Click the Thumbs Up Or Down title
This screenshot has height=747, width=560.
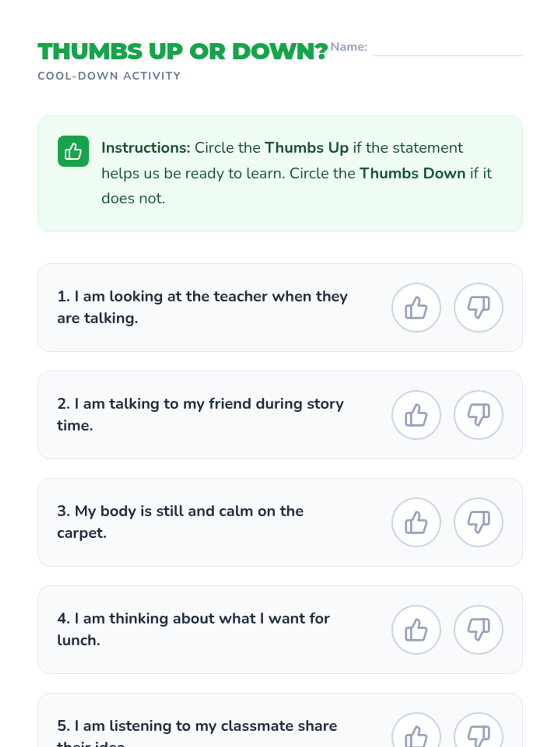click(182, 51)
